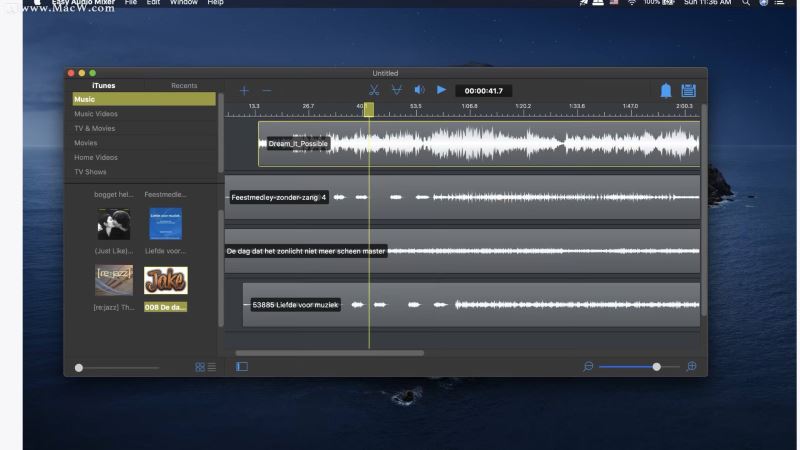Toggle the speaker volume icon

(419, 90)
